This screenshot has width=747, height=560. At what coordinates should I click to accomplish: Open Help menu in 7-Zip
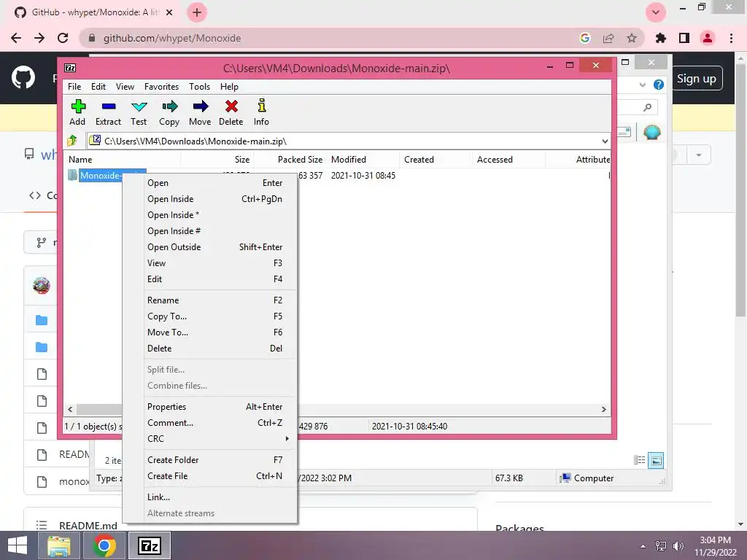229,87
